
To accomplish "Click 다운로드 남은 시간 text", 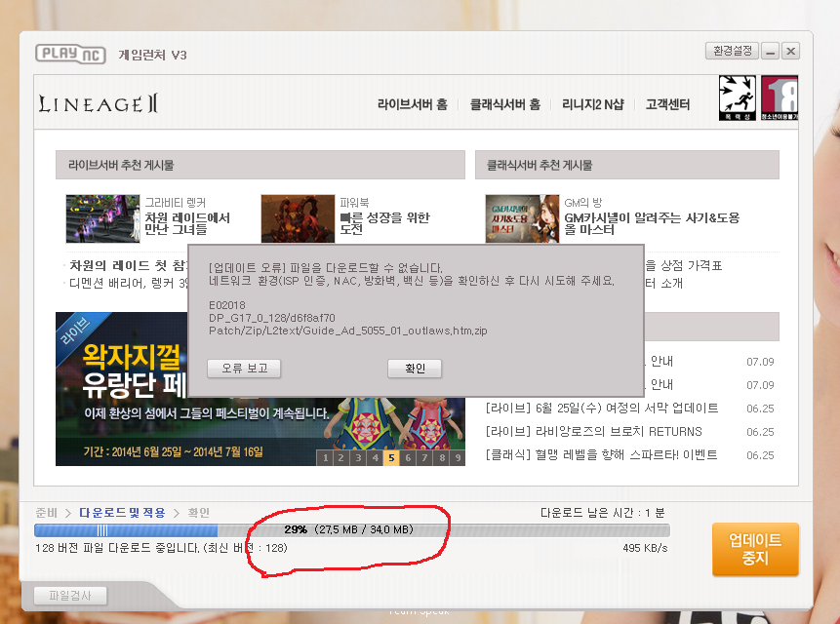I will coord(602,513).
